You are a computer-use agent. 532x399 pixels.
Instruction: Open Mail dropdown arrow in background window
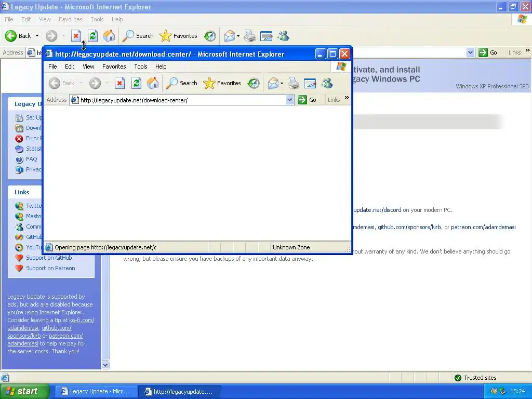coord(238,36)
